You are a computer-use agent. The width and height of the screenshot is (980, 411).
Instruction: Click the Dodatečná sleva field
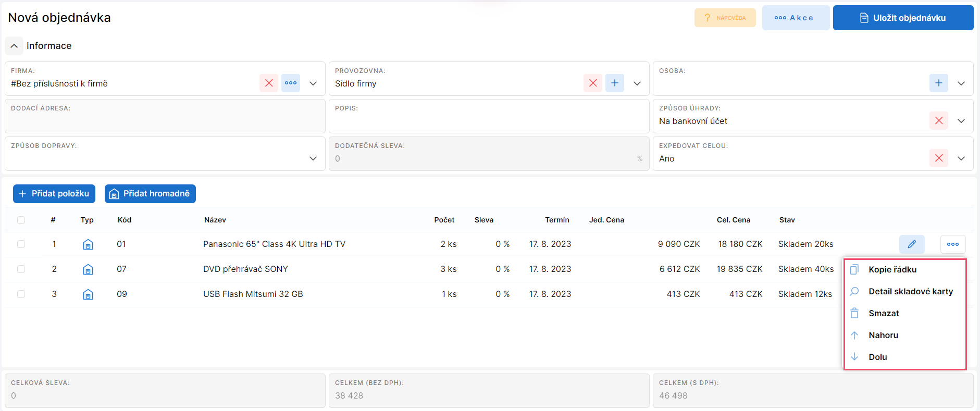coord(489,154)
